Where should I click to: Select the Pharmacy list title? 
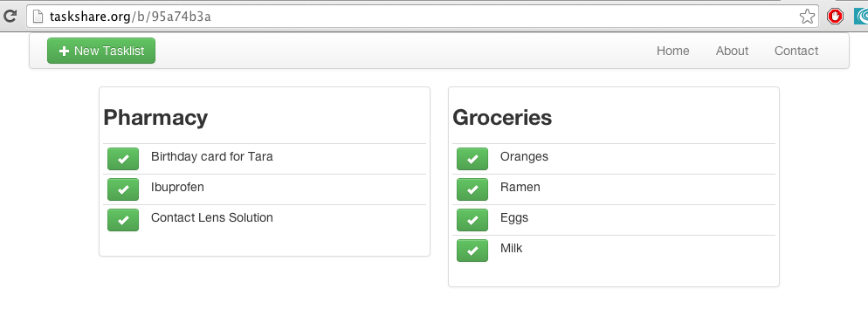155,117
